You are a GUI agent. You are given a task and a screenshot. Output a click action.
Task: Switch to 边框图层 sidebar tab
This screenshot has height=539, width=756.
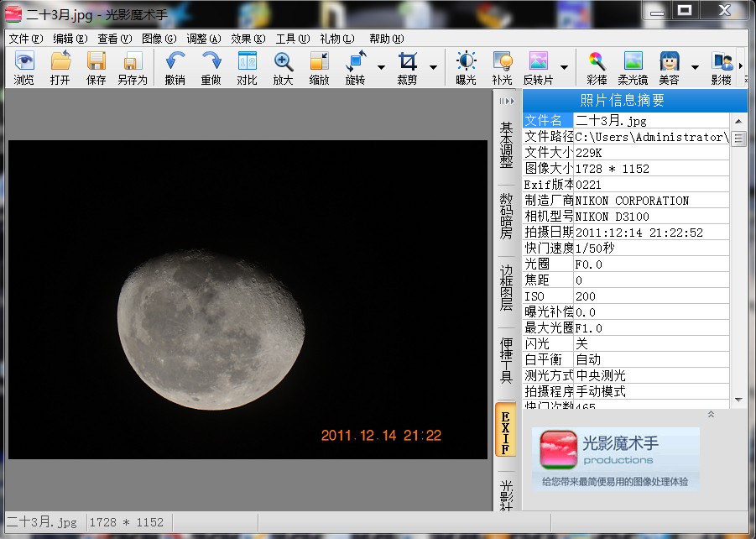tap(506, 287)
